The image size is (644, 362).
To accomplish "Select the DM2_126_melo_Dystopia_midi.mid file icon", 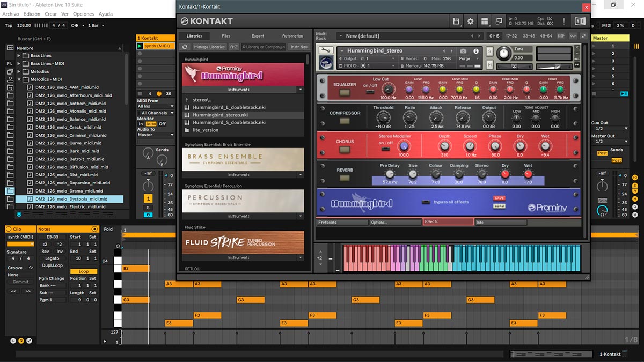I will 31,199.
